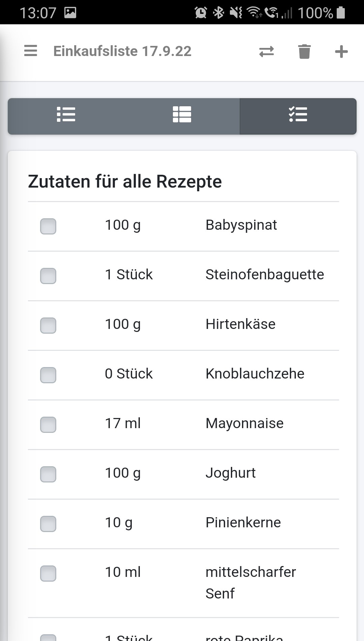The height and width of the screenshot is (641, 364).
Task: Tap the image notification icon
Action: point(70,12)
